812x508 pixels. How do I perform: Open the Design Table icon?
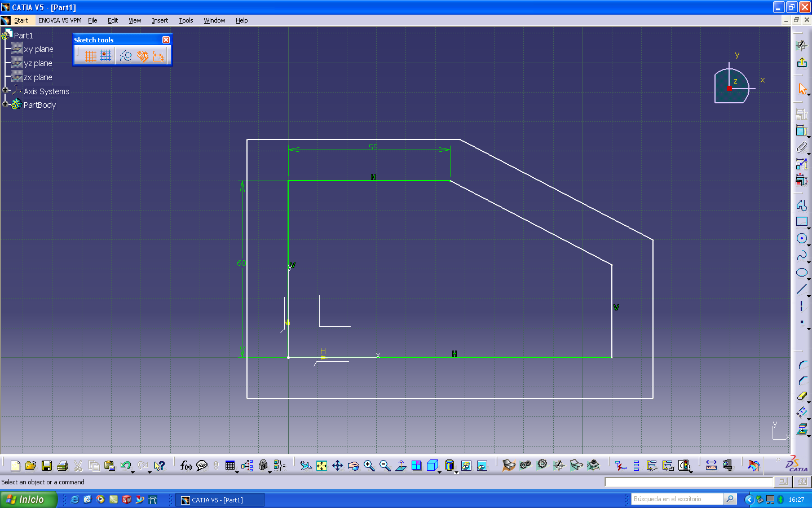point(230,466)
